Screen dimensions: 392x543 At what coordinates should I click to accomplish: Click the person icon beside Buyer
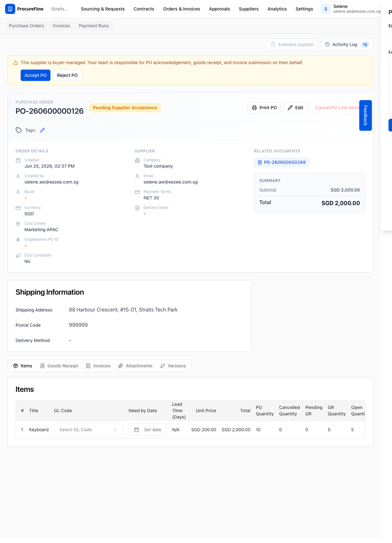click(x=18, y=192)
